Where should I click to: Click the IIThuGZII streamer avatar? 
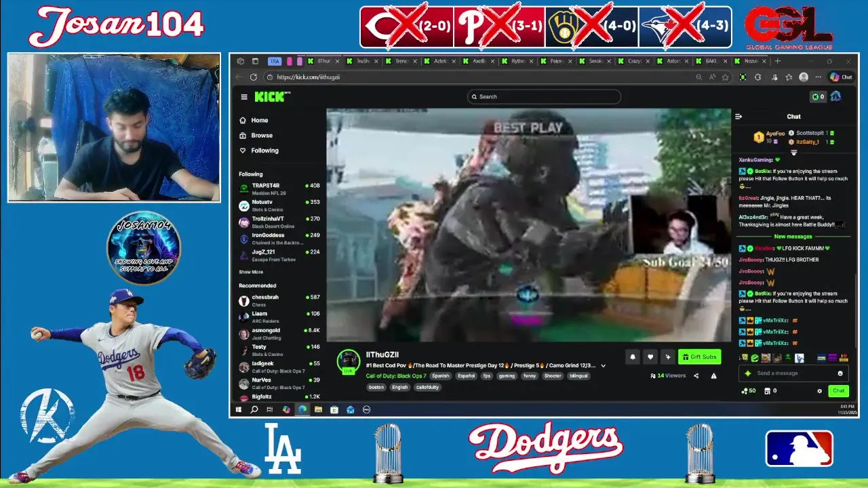click(349, 361)
